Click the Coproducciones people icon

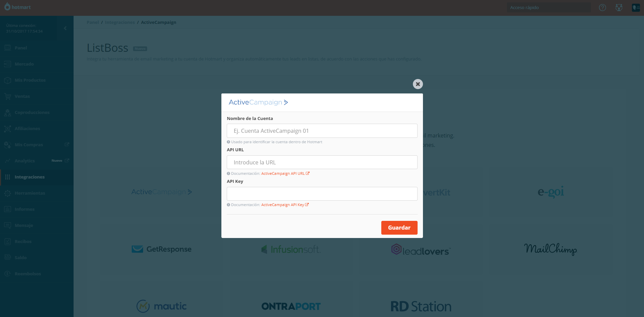click(x=7, y=112)
